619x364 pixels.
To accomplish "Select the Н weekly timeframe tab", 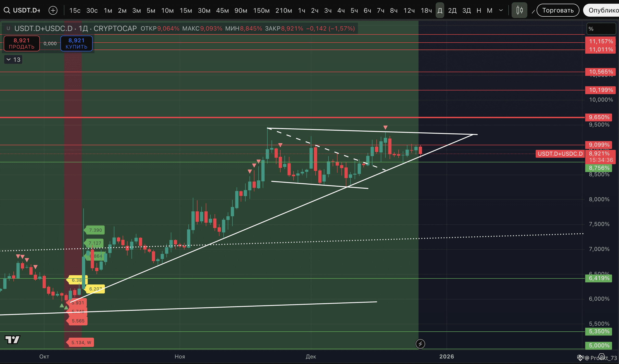I will (x=478, y=10).
